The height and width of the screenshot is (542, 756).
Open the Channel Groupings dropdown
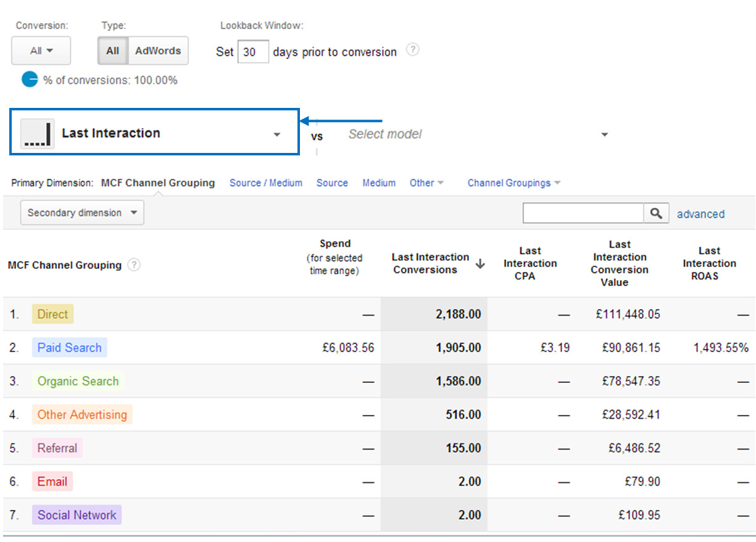click(514, 183)
